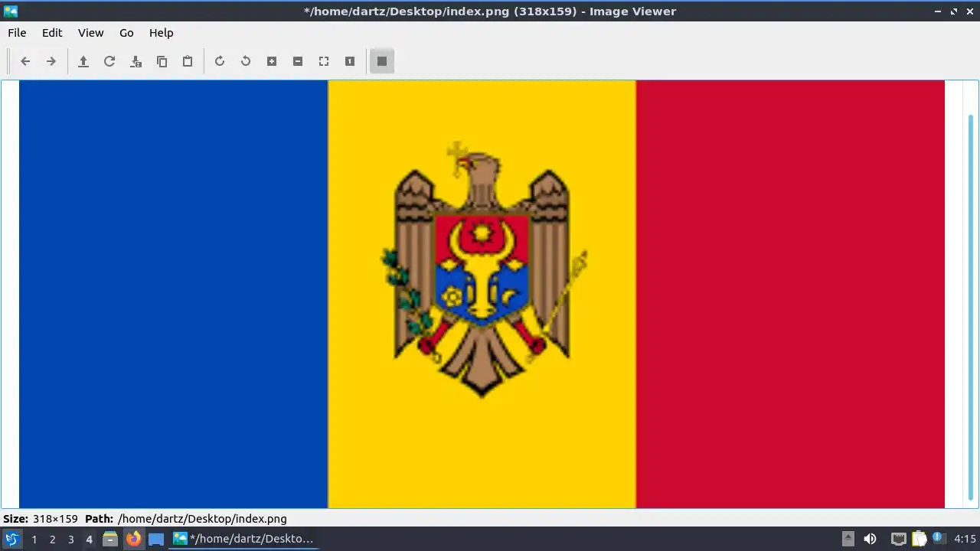Image resolution: width=980 pixels, height=551 pixels.
Task: Click the Size value 318×159 in status bar
Action: [x=55, y=519]
